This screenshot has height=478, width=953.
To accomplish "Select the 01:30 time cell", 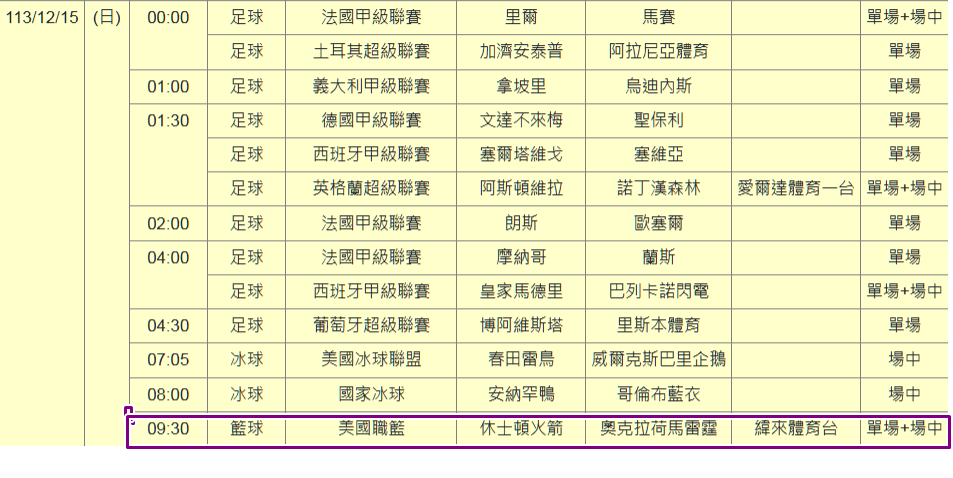I will [x=168, y=120].
